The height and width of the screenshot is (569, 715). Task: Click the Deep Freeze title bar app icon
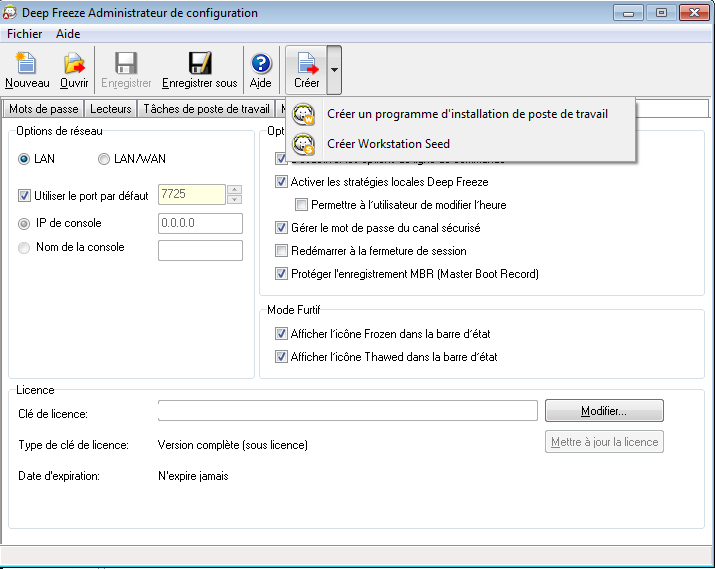pos(10,13)
